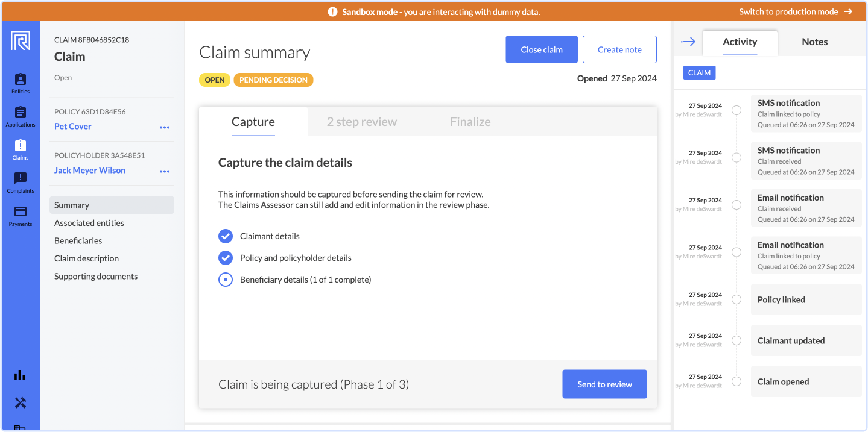Open the Pet Cover policy options menu
The height and width of the screenshot is (432, 868).
pyautogui.click(x=165, y=127)
